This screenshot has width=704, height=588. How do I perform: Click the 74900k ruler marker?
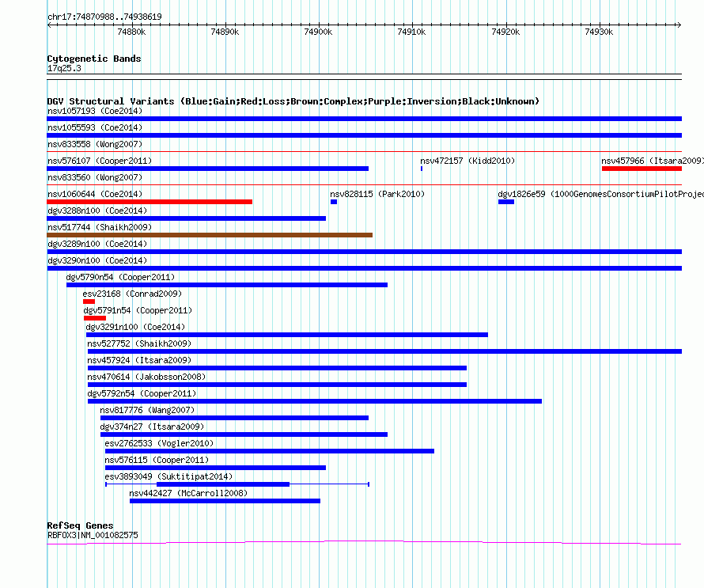318,32
